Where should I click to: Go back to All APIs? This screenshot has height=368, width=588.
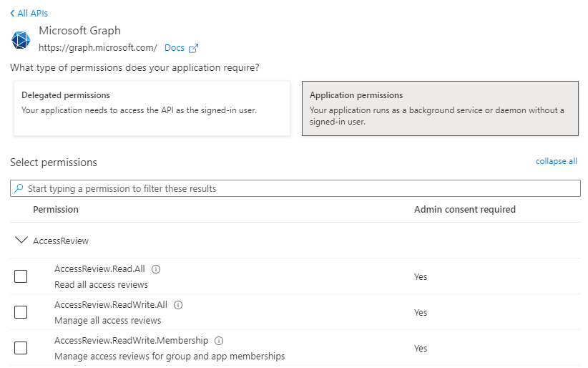[33, 14]
